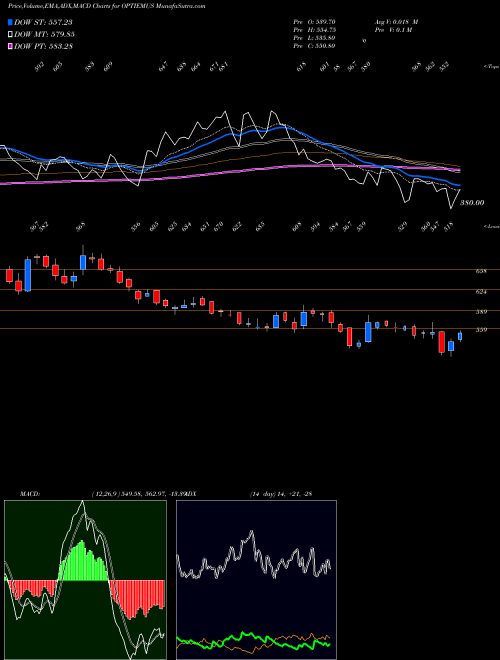The image size is (500, 660).
Task: Click the 'Pre O: 539.70' open value
Action: pos(314,22)
